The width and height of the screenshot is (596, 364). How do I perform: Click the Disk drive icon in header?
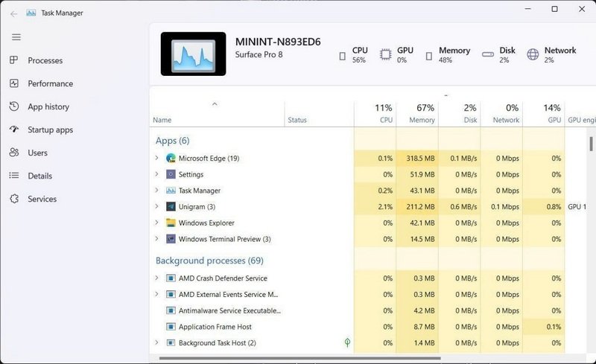(488, 54)
